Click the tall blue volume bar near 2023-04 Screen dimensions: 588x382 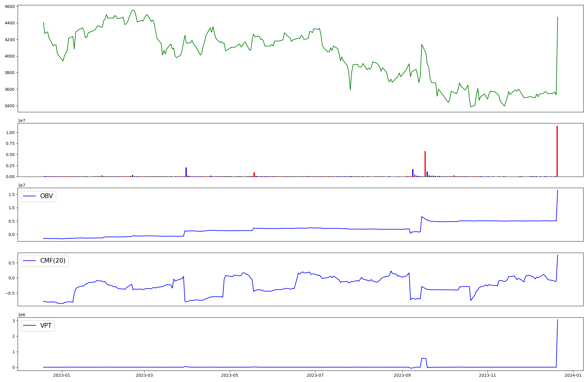[186, 172]
